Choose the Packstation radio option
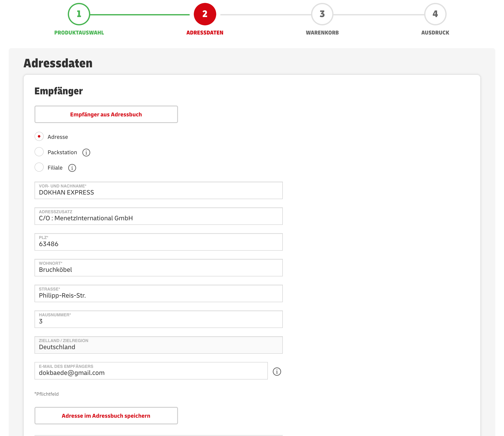Image resolution: width=504 pixels, height=436 pixels. [x=39, y=152]
